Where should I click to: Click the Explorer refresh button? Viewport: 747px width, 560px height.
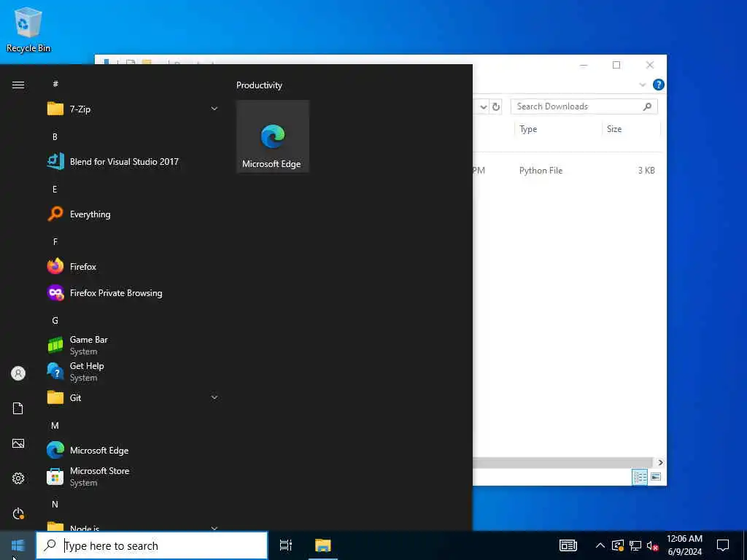(496, 106)
